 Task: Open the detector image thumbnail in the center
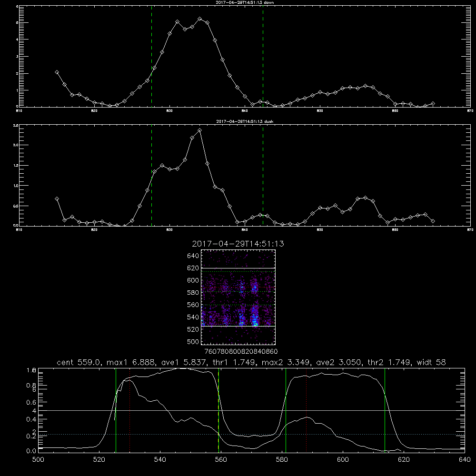coord(238,297)
